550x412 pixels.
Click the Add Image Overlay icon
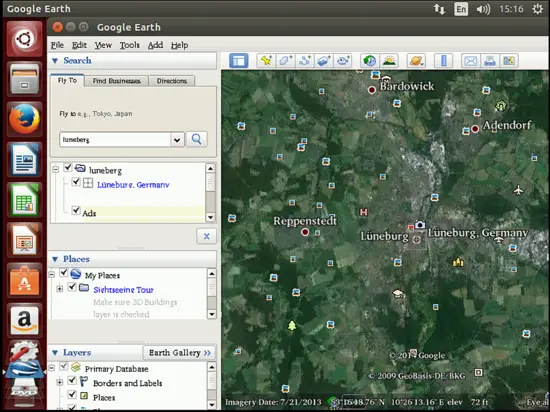pos(323,61)
